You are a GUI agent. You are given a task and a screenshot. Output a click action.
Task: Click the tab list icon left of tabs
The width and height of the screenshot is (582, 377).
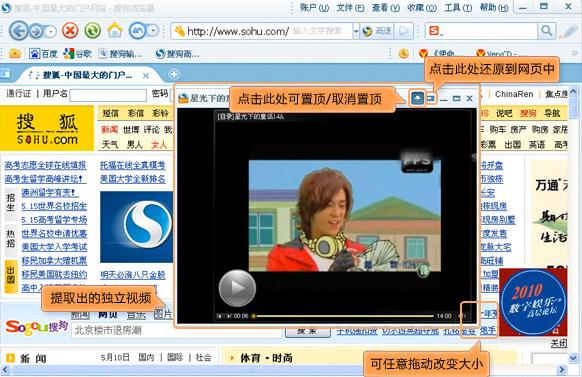tap(6, 74)
